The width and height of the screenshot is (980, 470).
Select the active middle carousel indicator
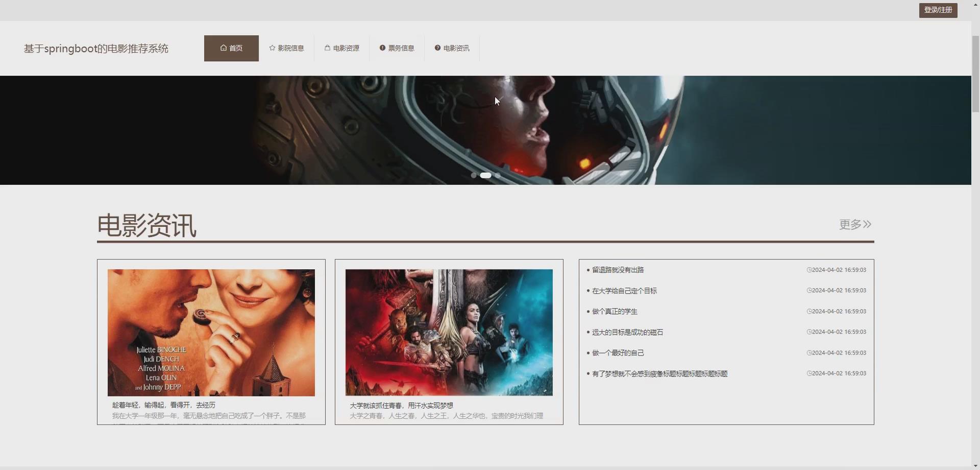click(x=485, y=175)
